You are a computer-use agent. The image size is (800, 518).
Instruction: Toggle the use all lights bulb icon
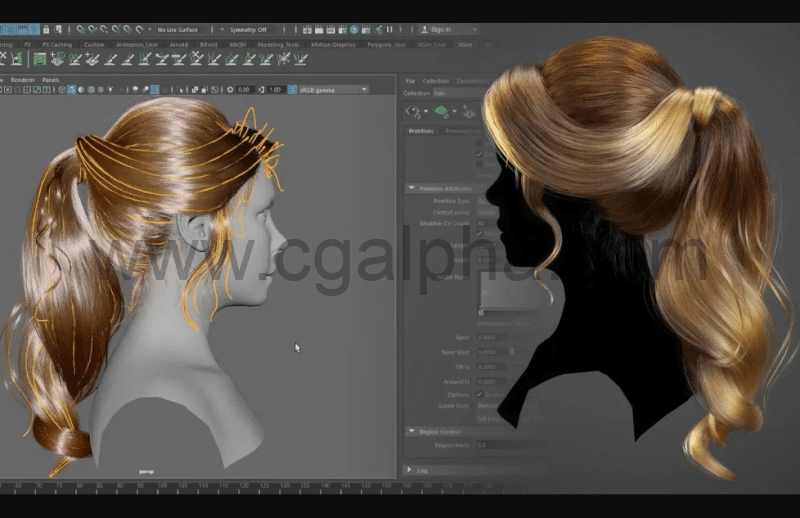coord(110,90)
